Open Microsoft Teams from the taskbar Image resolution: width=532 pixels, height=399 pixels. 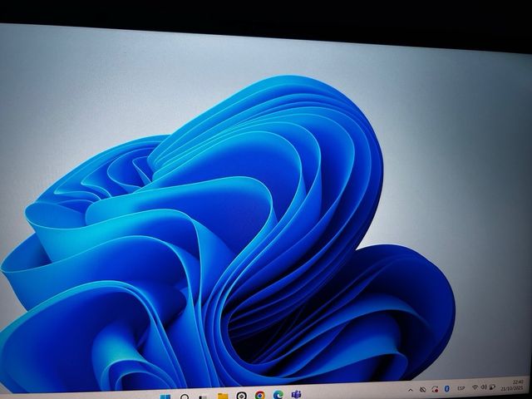click(x=297, y=394)
